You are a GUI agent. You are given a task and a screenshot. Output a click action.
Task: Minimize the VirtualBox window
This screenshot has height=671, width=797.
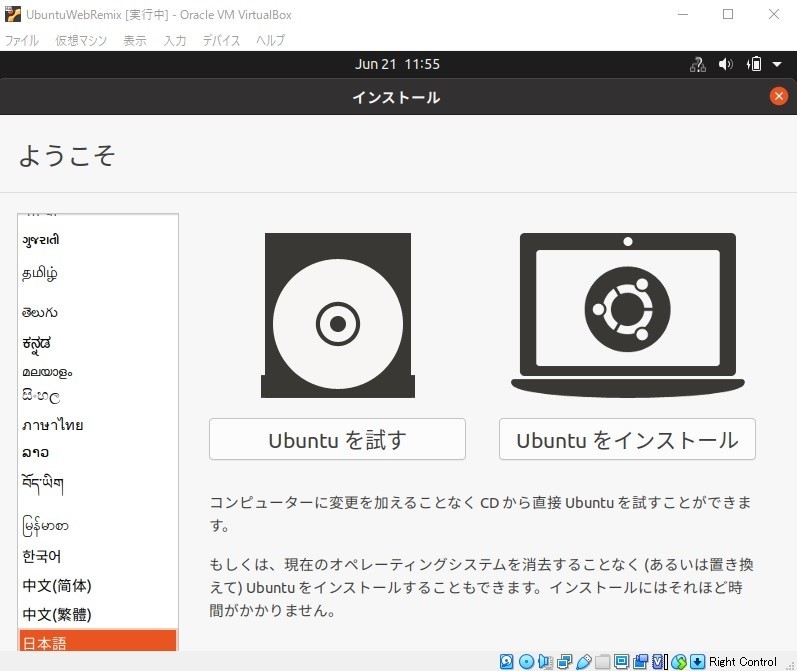(683, 14)
